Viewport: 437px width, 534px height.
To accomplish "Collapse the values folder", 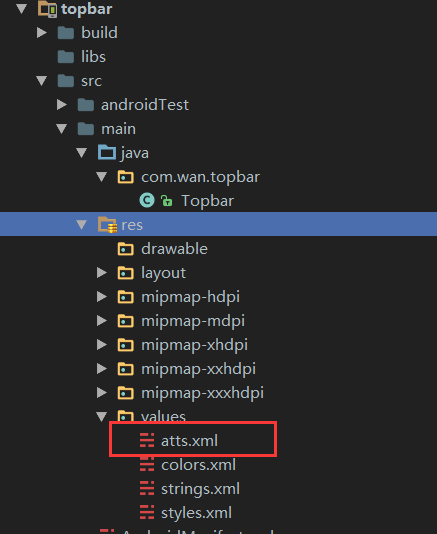I will click(x=102, y=417).
